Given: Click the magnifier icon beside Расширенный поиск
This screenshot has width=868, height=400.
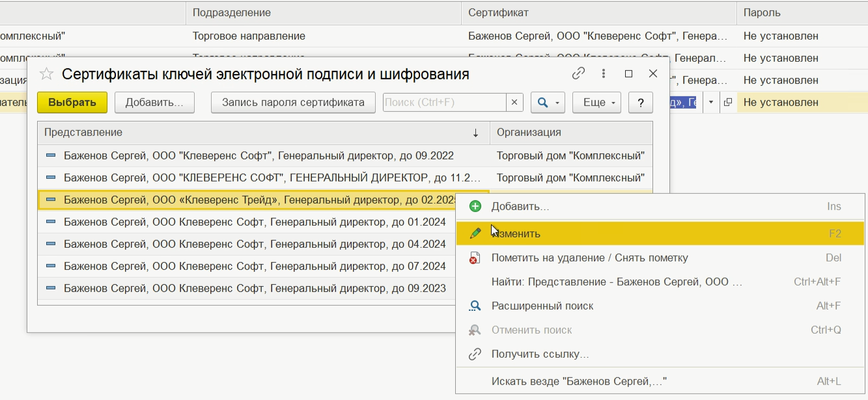Looking at the screenshot, I should click(475, 306).
